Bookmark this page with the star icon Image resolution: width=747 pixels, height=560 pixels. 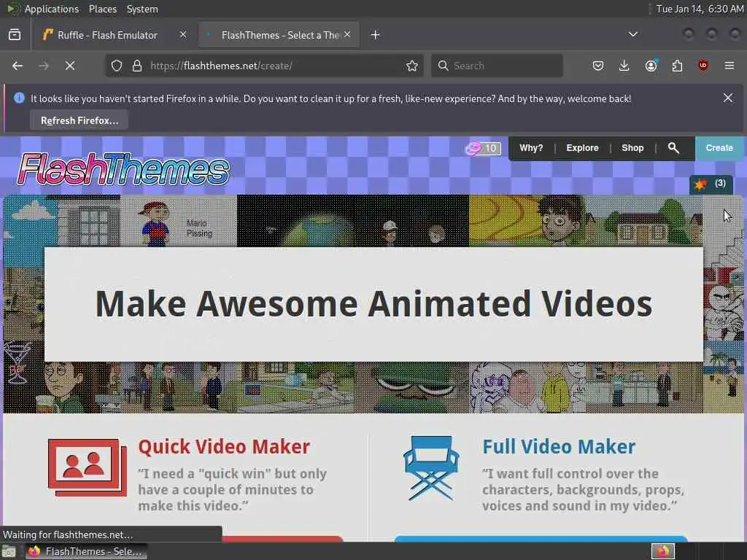(412, 66)
